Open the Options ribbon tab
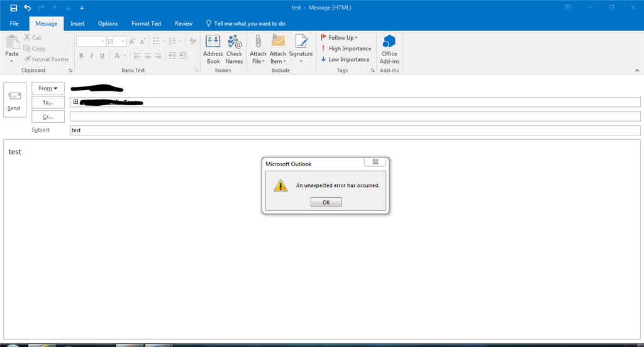The width and height of the screenshot is (644, 347). (x=108, y=23)
